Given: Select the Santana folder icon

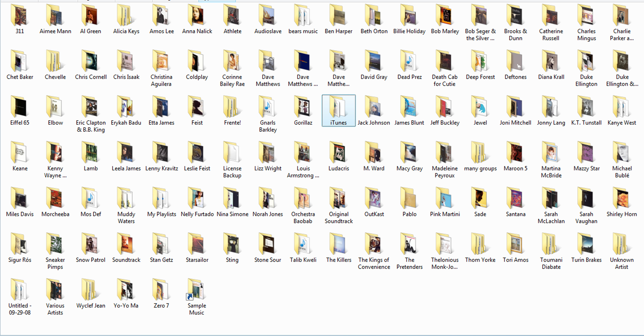Looking at the screenshot, I should pos(515,198).
